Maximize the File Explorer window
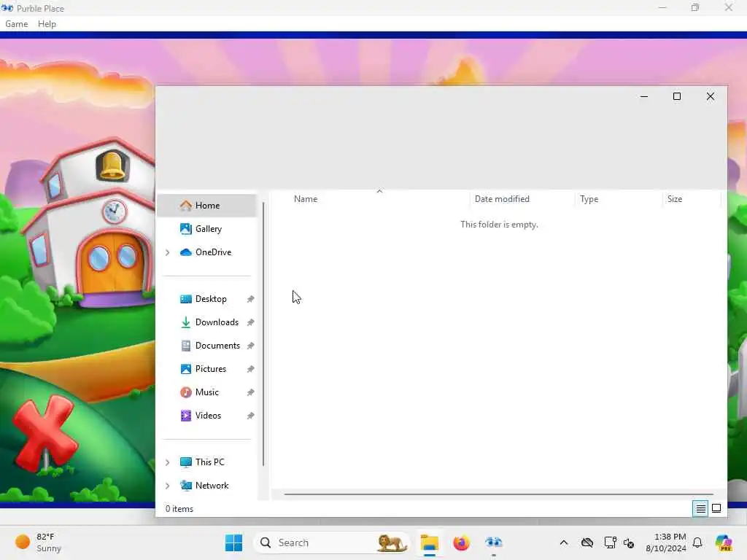 pyautogui.click(x=676, y=96)
